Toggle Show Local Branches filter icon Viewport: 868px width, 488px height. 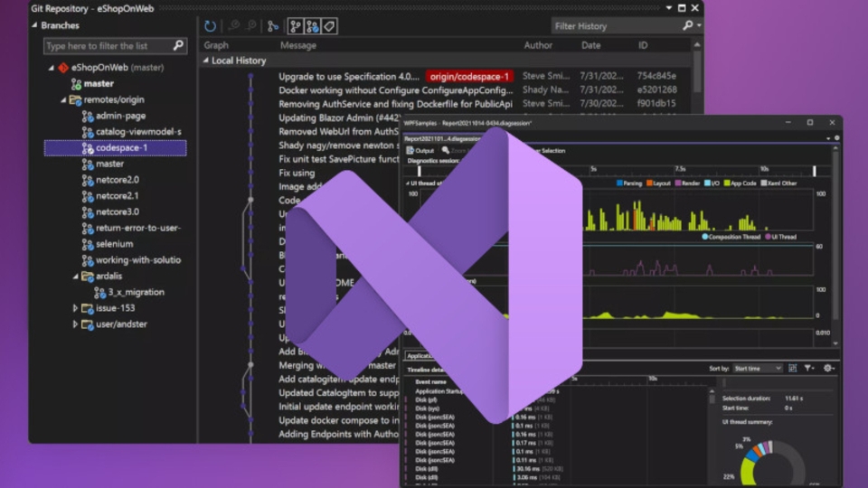tap(296, 26)
